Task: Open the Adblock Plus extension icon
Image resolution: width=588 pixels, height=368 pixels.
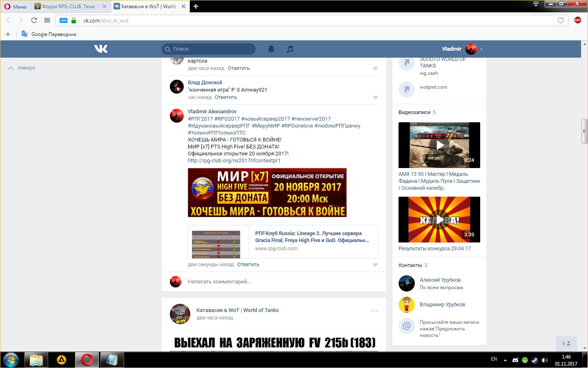Action: pyautogui.click(x=578, y=20)
